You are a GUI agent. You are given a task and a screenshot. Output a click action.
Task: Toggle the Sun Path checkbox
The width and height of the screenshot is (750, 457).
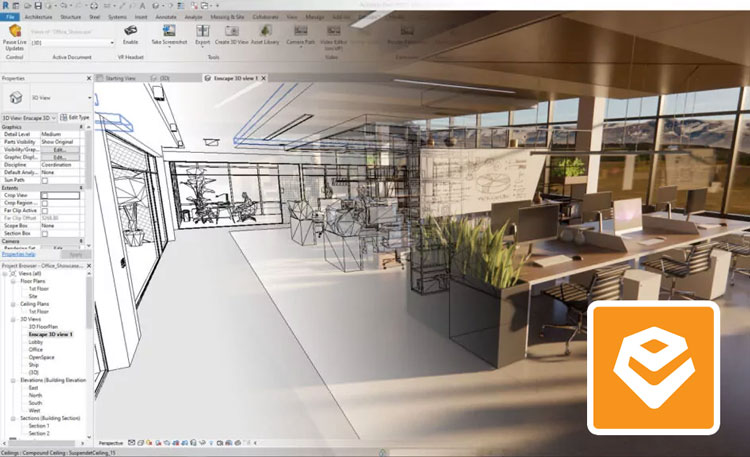[44, 180]
